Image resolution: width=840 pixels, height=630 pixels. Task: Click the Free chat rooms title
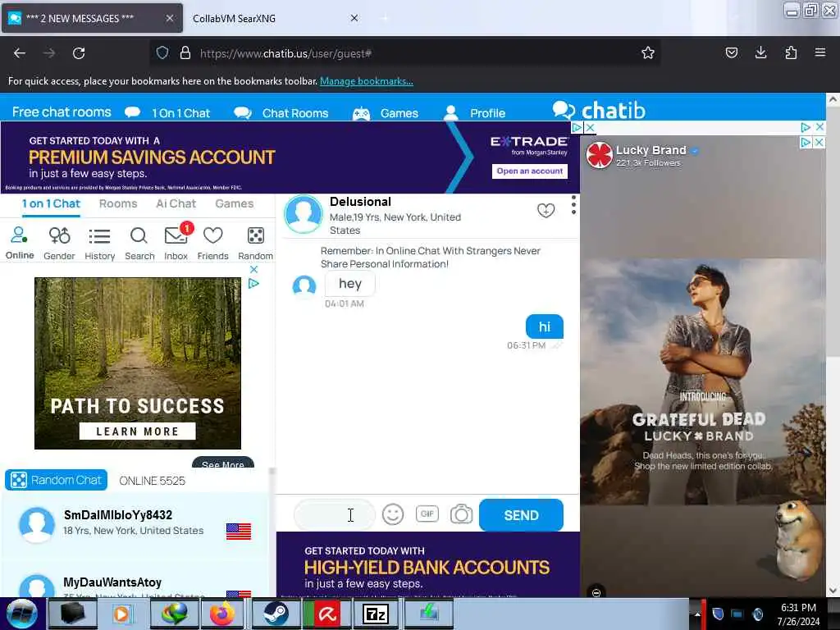(62, 112)
